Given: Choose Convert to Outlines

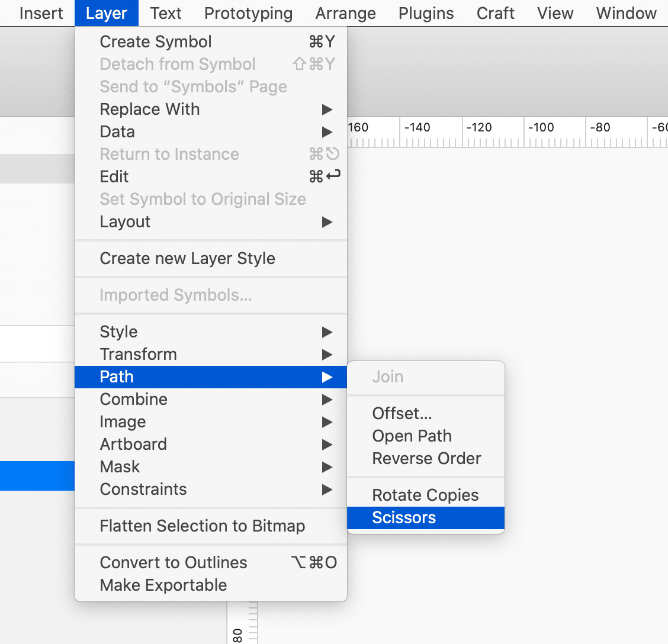Looking at the screenshot, I should tap(174, 563).
